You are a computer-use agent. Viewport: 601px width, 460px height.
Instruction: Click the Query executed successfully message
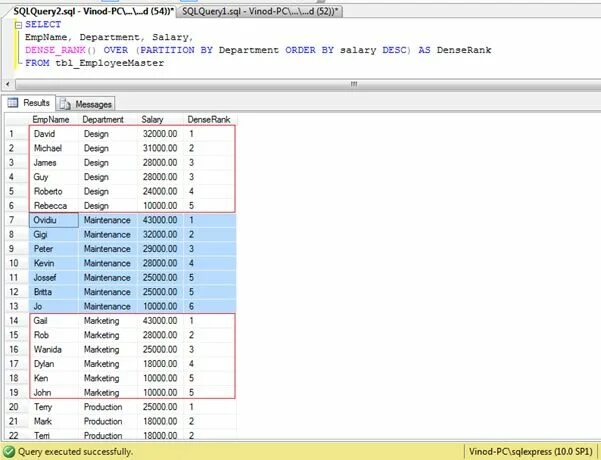tap(75, 452)
